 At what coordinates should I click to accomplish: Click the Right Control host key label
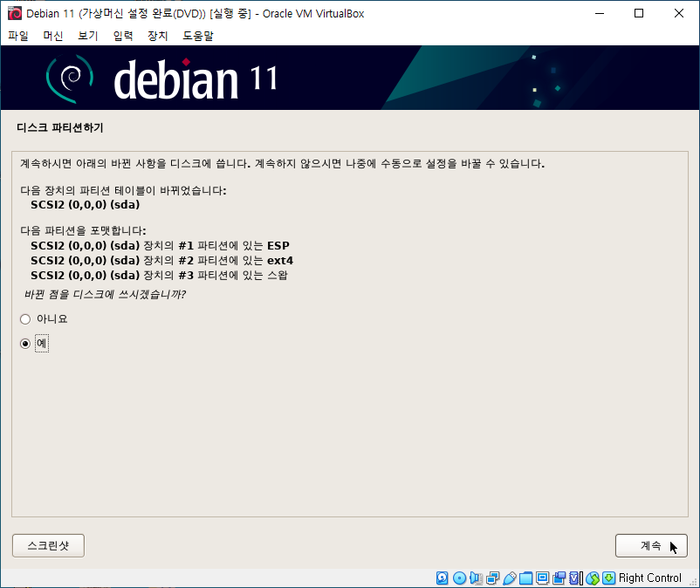[650, 578]
